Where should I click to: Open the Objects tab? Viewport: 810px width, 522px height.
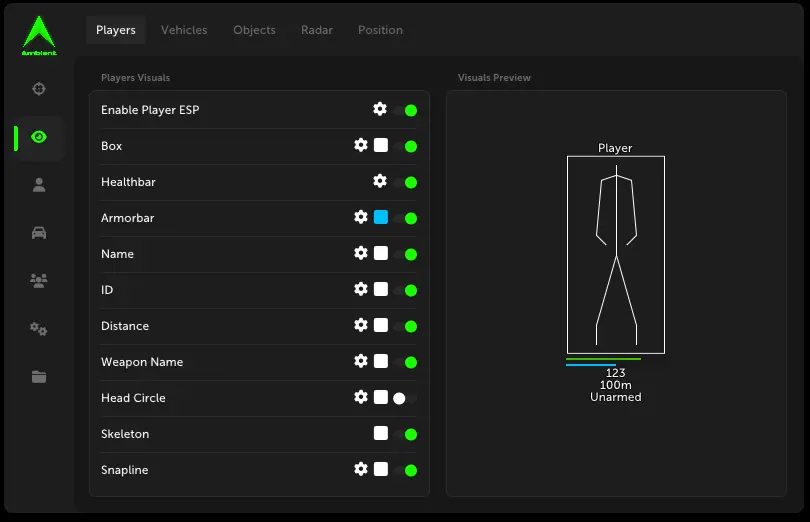point(254,30)
